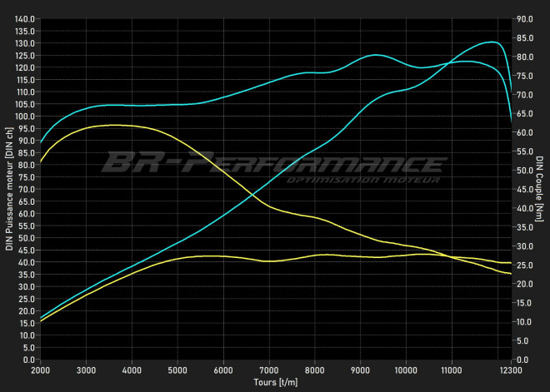Select the 50.0 value on the torque axis

(x=525, y=171)
